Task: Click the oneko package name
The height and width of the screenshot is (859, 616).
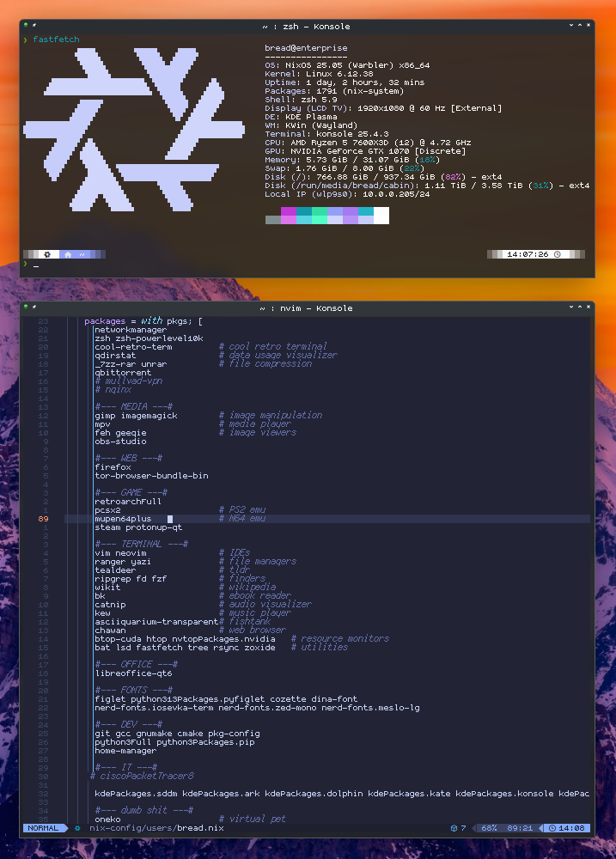Action: (107, 819)
